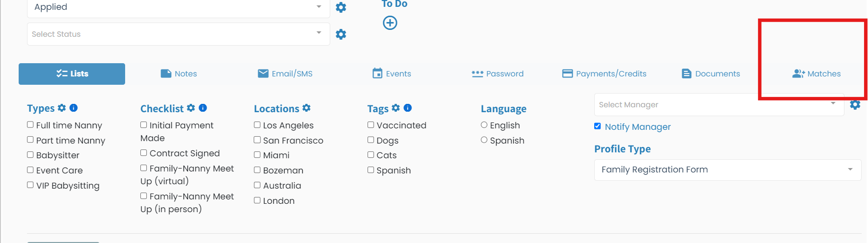The height and width of the screenshot is (243, 868).
Task: Select the Spanish language radio button
Action: coord(484,140)
